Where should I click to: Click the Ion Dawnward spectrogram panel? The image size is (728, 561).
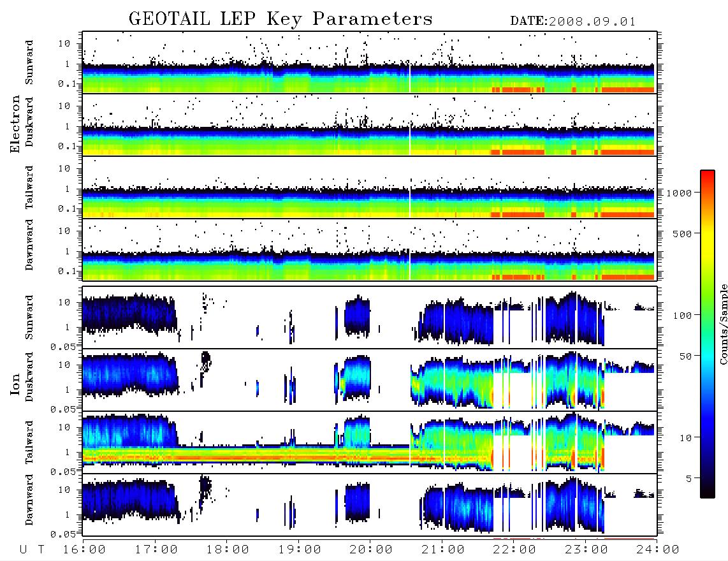point(370,505)
